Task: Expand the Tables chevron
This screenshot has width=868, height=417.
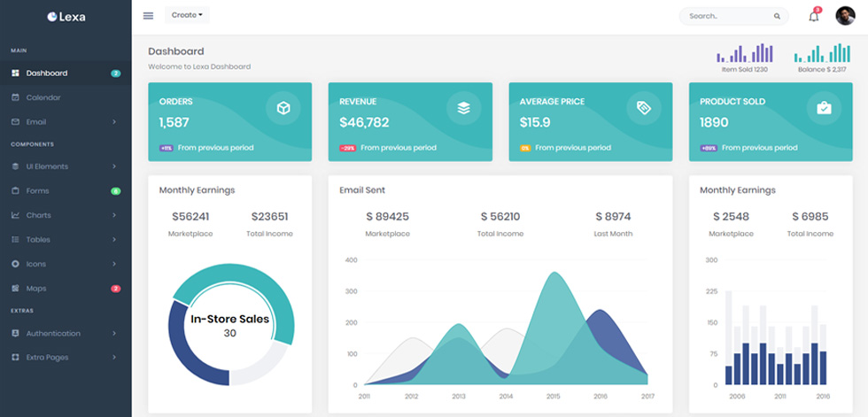Action: [114, 239]
